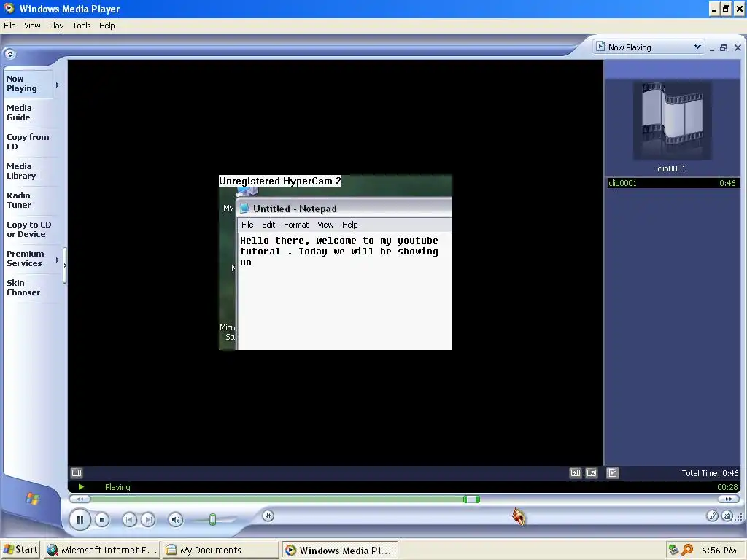Open the File menu of Media Player
747x560 pixels.
tap(9, 26)
